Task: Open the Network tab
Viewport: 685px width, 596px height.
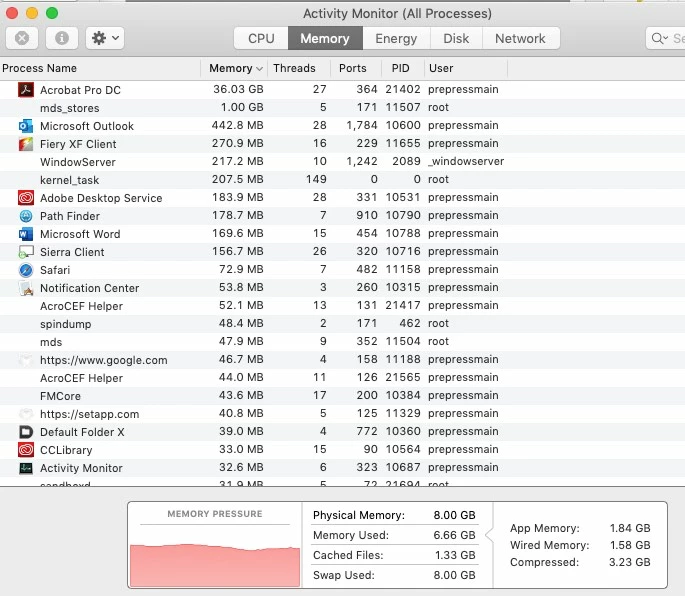Action: tap(520, 38)
